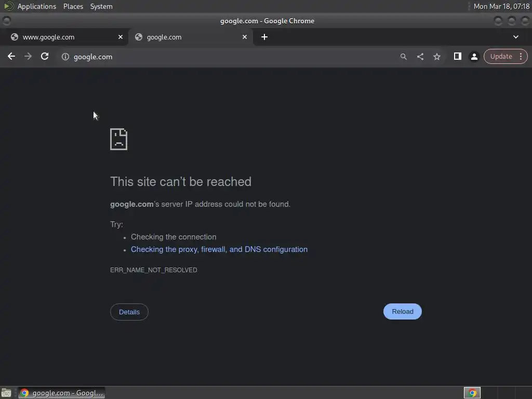Click the sad page error icon
The width and height of the screenshot is (532, 399).
(x=119, y=139)
